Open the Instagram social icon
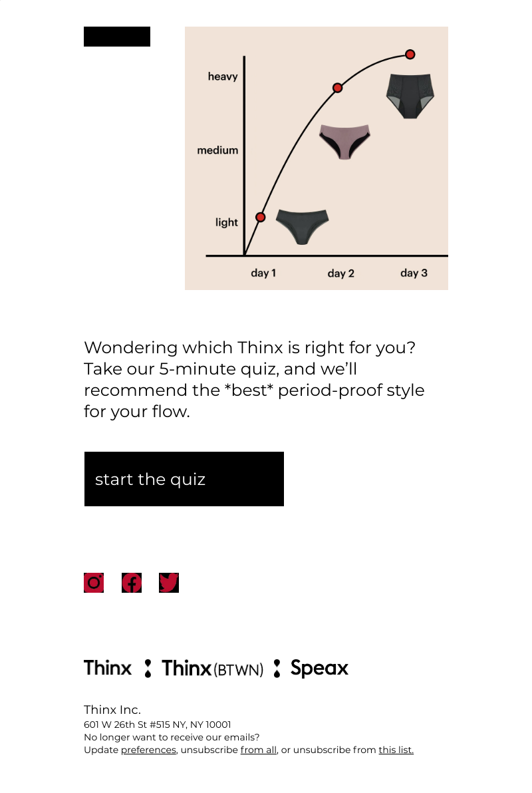532x793 pixels. coord(94,583)
